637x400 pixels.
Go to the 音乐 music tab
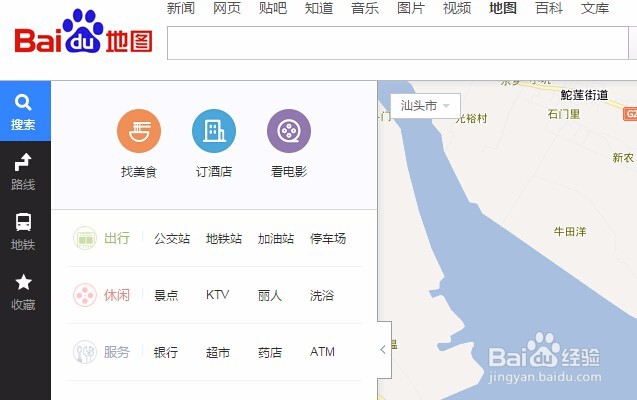tap(365, 8)
